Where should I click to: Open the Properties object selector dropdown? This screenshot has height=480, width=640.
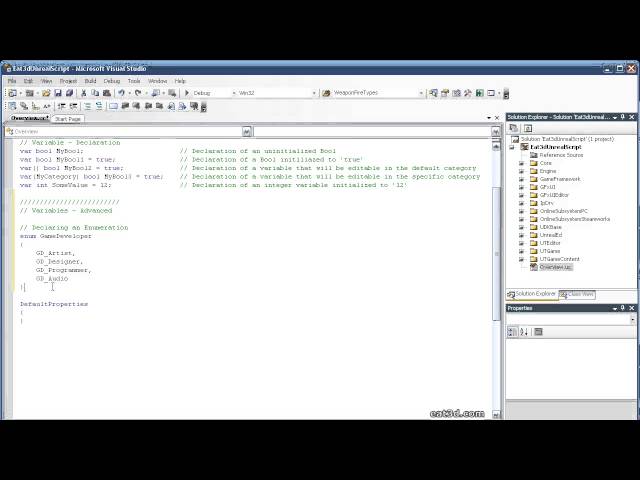[633, 319]
